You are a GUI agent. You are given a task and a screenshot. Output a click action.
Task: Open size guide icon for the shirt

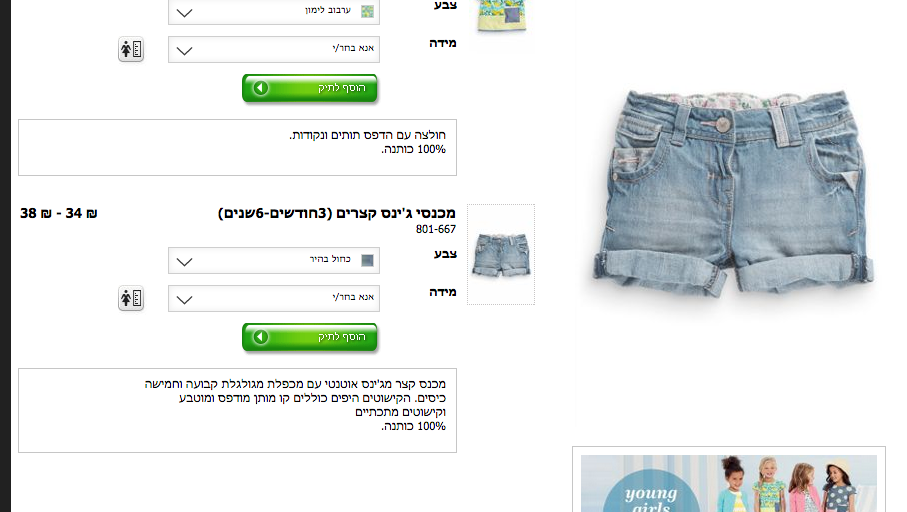pyautogui.click(x=131, y=50)
